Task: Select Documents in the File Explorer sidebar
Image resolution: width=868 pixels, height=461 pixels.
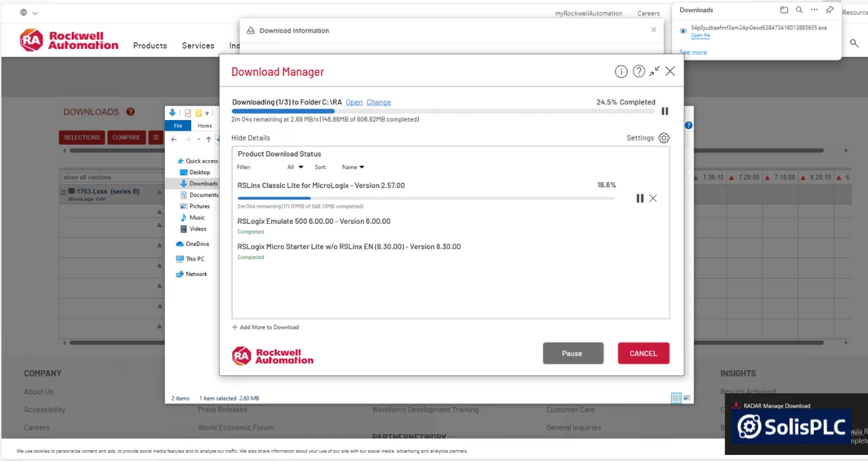Action: click(x=203, y=195)
